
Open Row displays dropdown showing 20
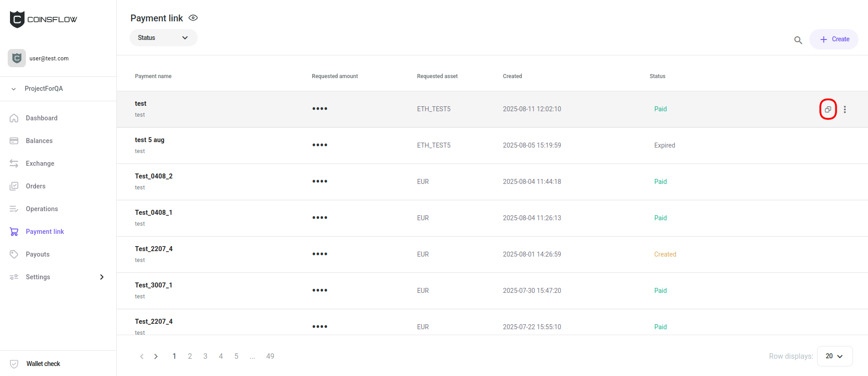(834, 356)
